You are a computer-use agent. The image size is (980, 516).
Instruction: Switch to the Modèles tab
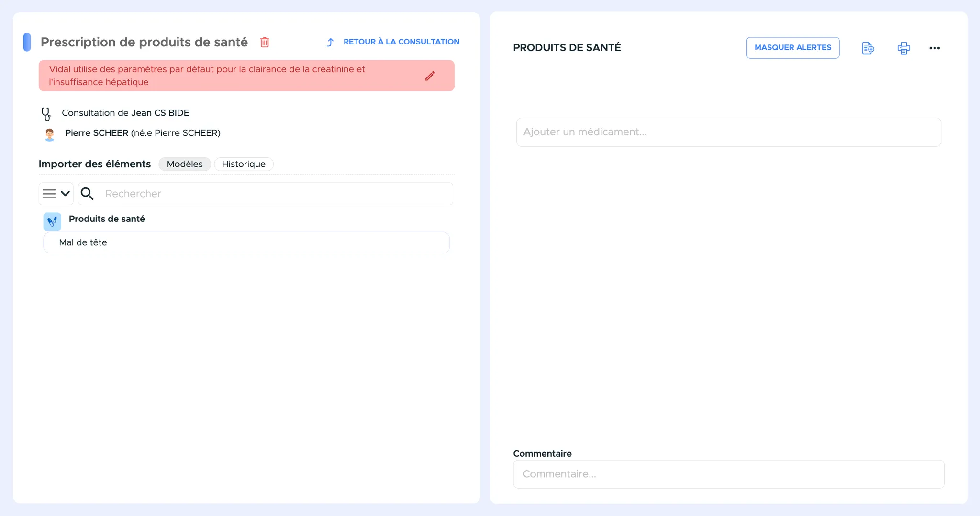185,164
